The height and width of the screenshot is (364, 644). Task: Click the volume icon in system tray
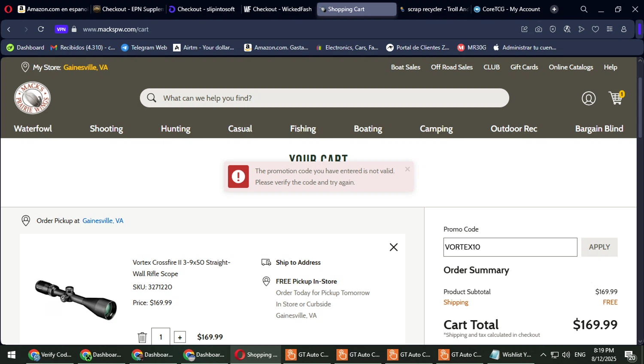[566, 355]
